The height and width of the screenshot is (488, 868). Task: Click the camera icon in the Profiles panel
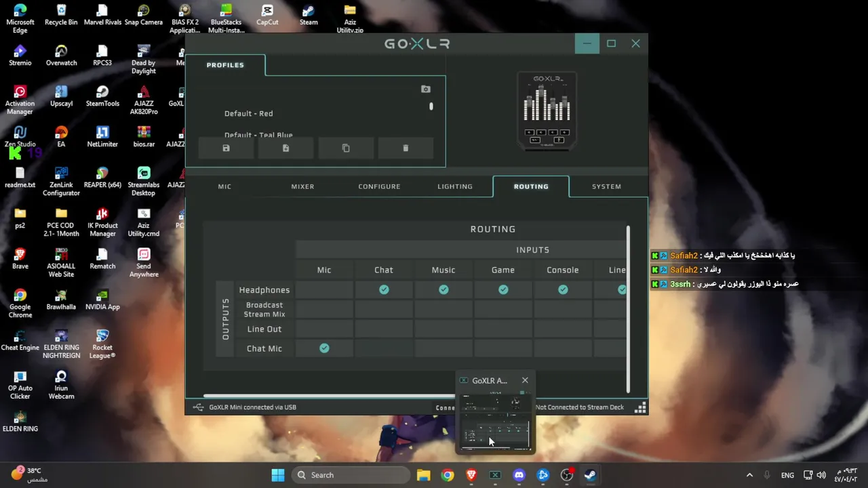[426, 89]
